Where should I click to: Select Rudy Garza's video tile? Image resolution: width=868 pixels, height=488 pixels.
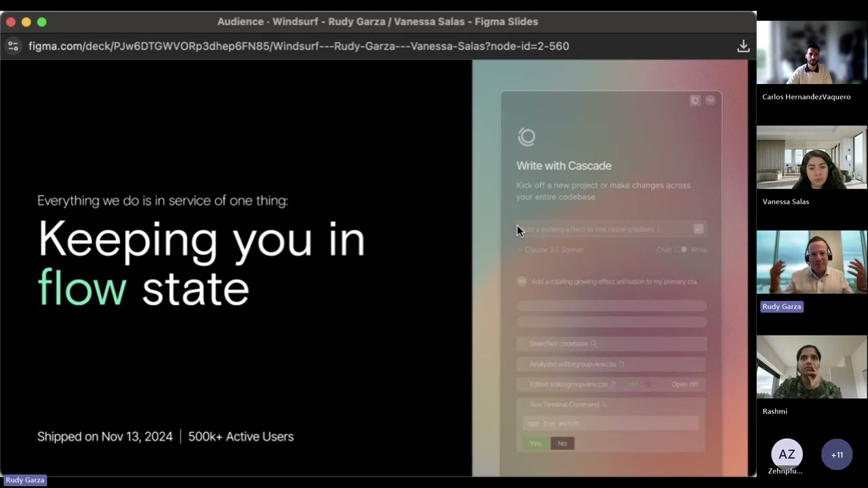(x=812, y=262)
